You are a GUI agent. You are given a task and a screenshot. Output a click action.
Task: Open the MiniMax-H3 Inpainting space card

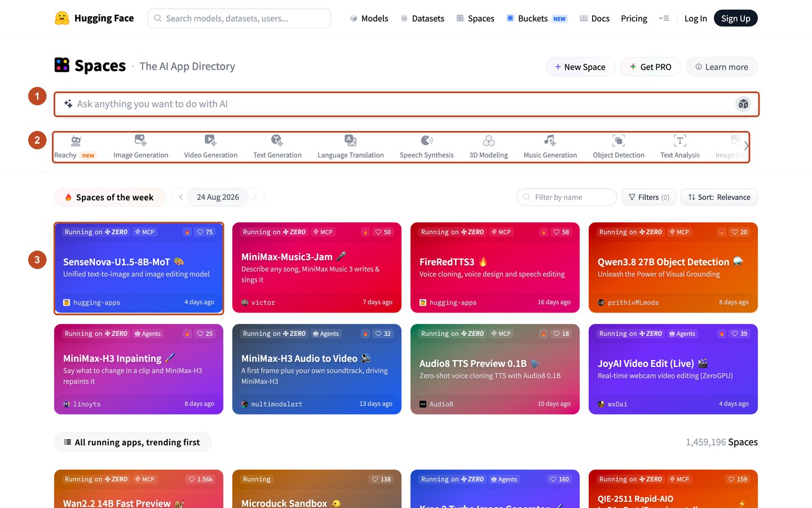[139, 369]
